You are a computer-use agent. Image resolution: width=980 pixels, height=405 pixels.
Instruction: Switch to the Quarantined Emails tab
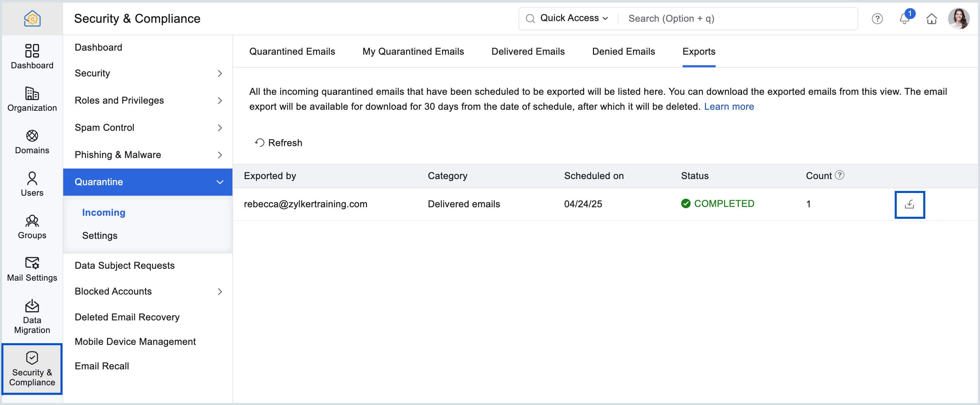point(292,51)
